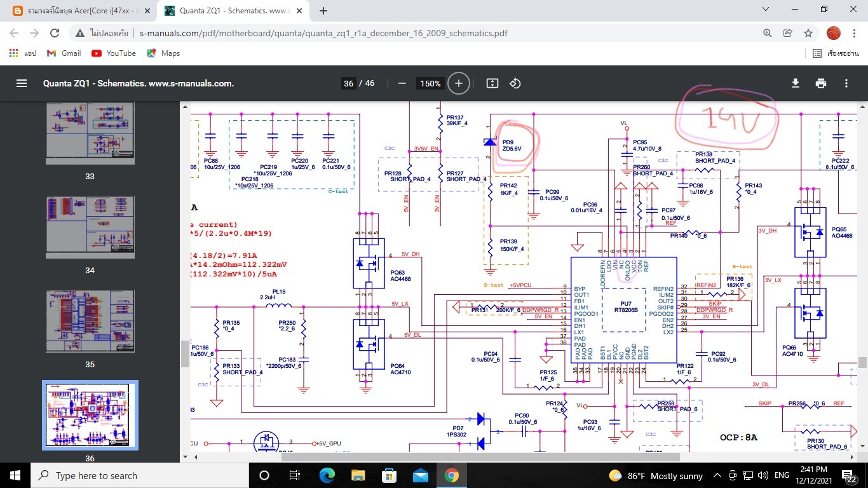Open page 35 thumbnail
This screenshot has width=868, height=488.
click(90, 321)
